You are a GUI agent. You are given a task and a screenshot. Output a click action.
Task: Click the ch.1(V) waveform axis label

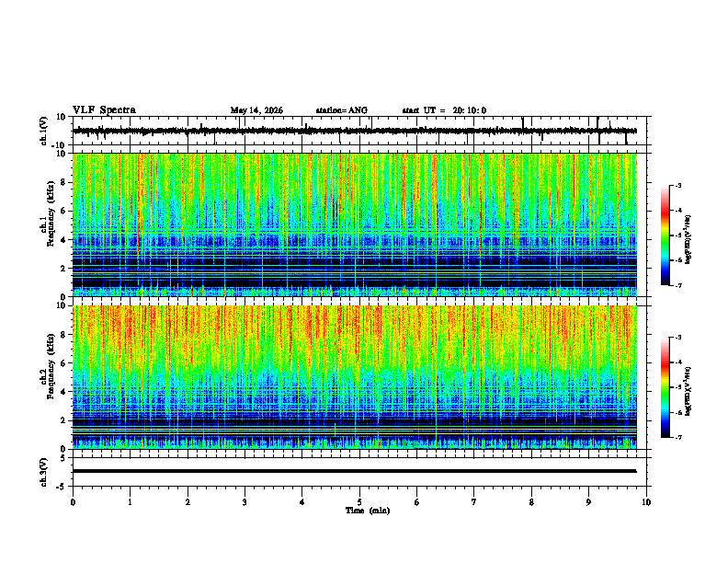coord(44,131)
